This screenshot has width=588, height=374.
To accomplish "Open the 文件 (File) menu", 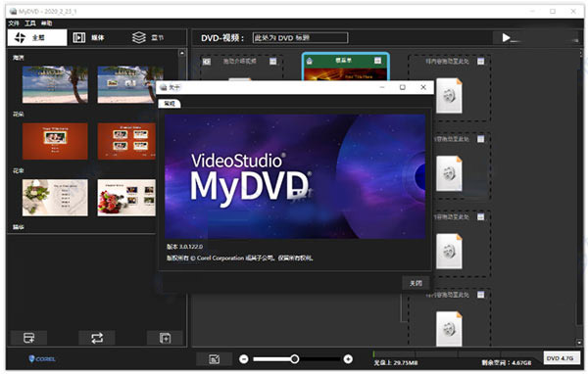I will [14, 23].
